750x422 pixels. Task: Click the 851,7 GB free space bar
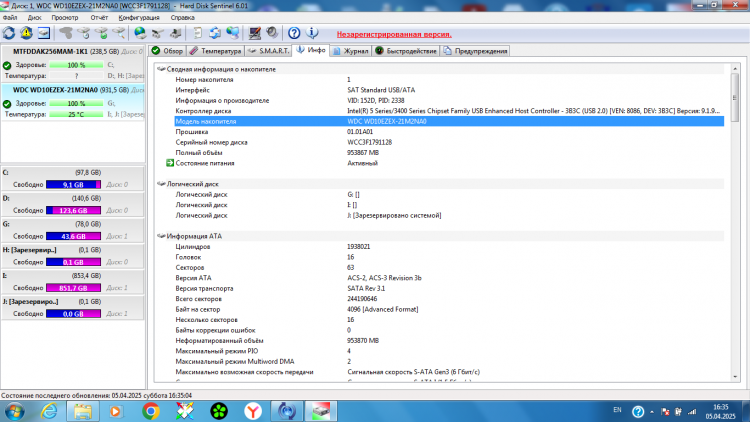pyautogui.click(x=73, y=288)
